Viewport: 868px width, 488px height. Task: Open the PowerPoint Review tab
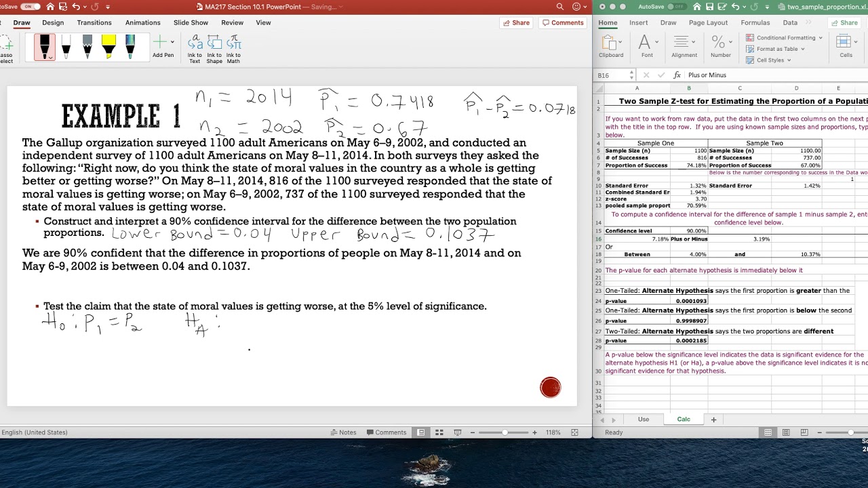point(232,22)
